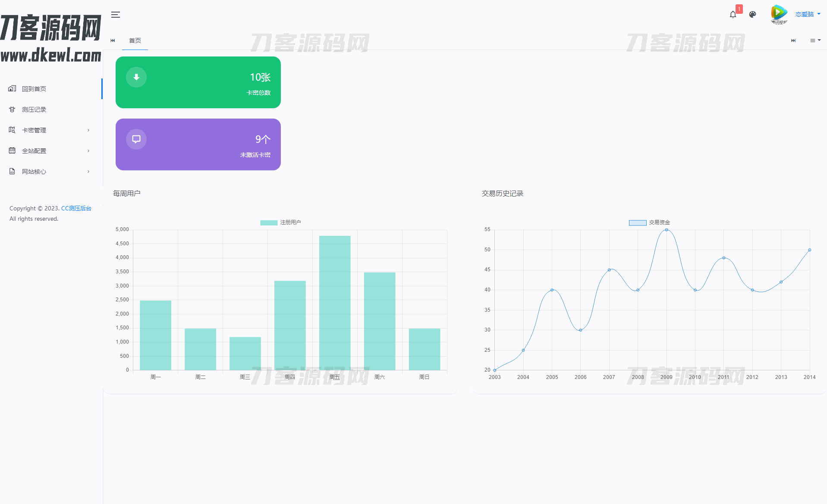This screenshot has height=504, width=827.
Task: Click the user avatar image
Action: point(779,14)
